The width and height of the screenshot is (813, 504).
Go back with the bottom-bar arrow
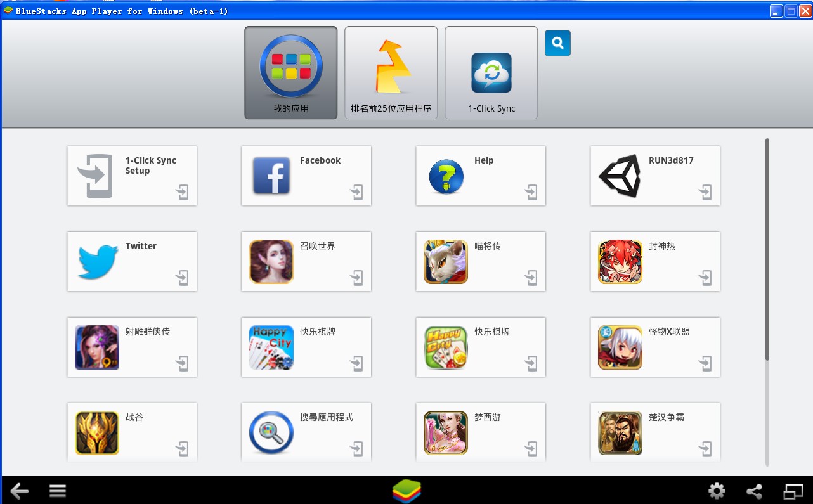[20, 491]
